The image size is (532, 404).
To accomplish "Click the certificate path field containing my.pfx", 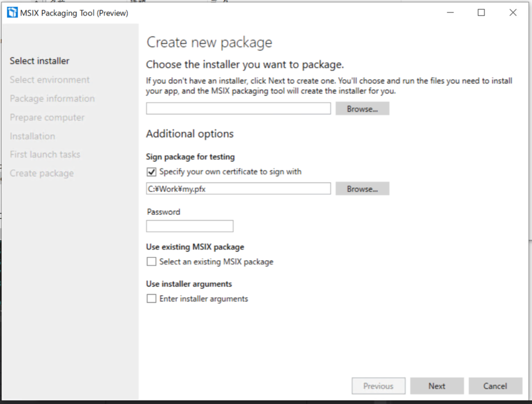I will point(238,189).
